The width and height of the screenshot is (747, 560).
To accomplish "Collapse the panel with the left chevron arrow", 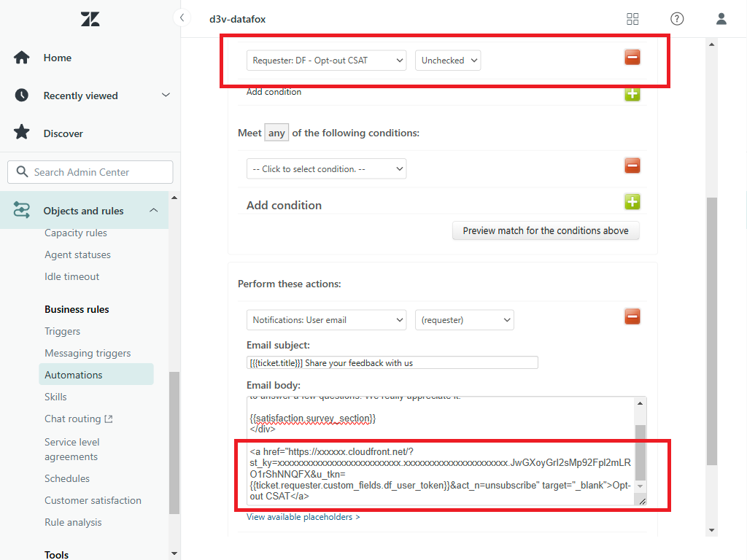I will coord(182,18).
